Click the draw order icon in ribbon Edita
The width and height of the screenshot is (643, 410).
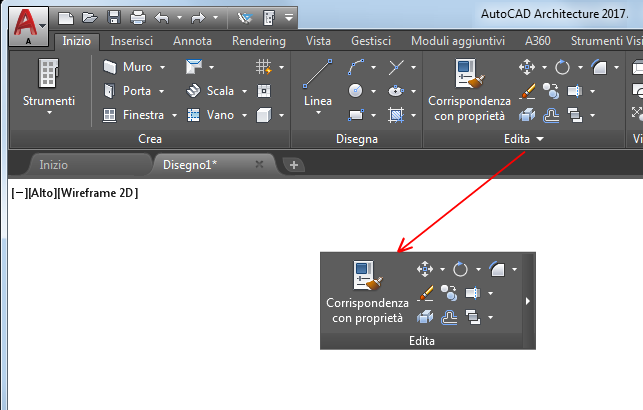pos(575,115)
